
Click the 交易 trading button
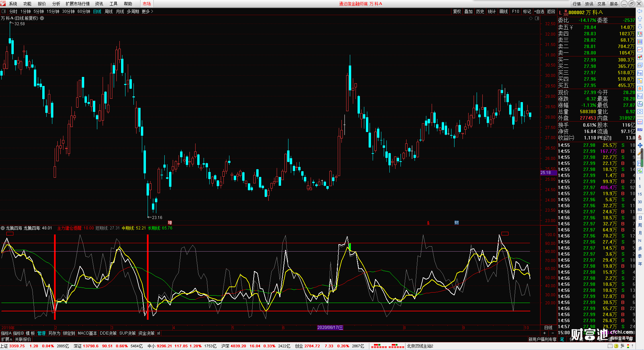click(601, 4)
